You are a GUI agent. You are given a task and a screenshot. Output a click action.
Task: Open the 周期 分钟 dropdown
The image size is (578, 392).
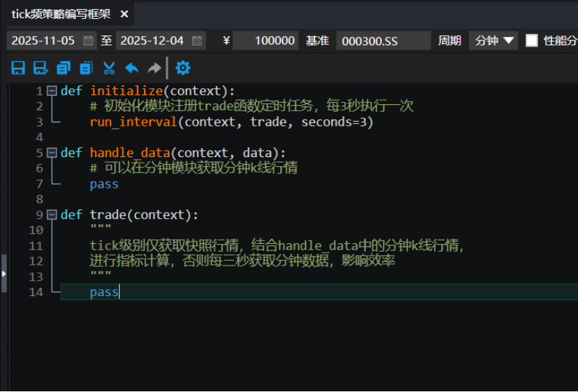coord(493,40)
